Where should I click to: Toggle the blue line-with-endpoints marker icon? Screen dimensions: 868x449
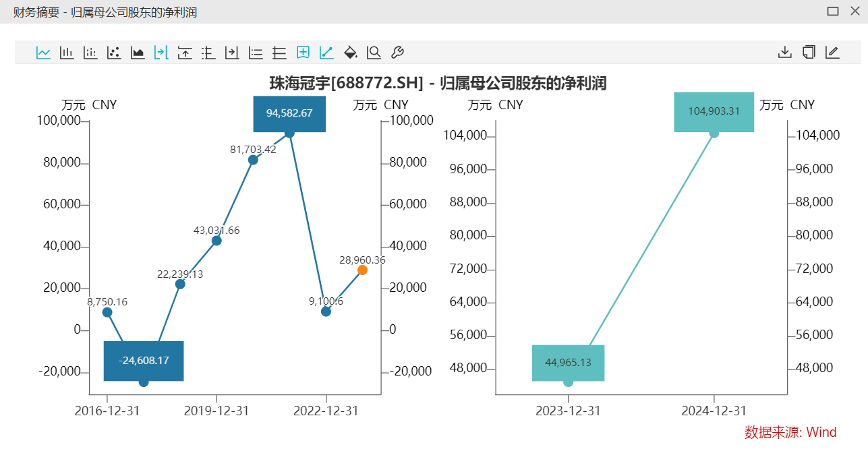(x=326, y=53)
